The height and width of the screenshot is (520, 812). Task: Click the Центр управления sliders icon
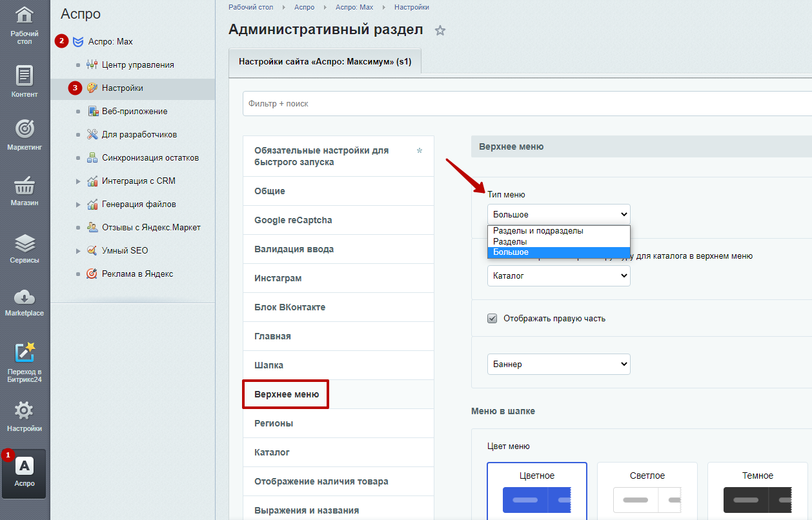click(92, 65)
